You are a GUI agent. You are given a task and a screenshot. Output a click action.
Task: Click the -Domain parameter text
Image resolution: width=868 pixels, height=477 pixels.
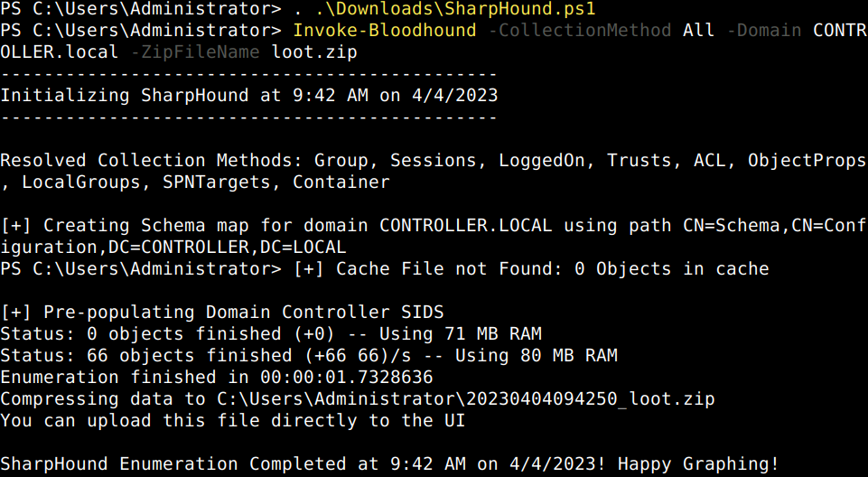764,30
